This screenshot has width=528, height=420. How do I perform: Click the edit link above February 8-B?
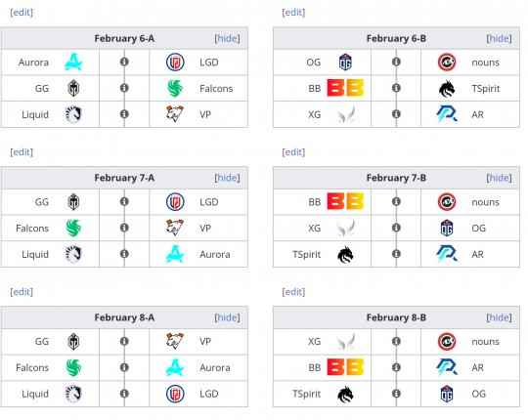293,291
